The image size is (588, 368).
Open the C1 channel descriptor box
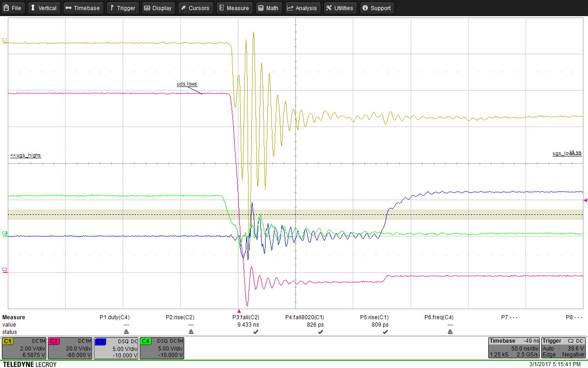pos(24,348)
